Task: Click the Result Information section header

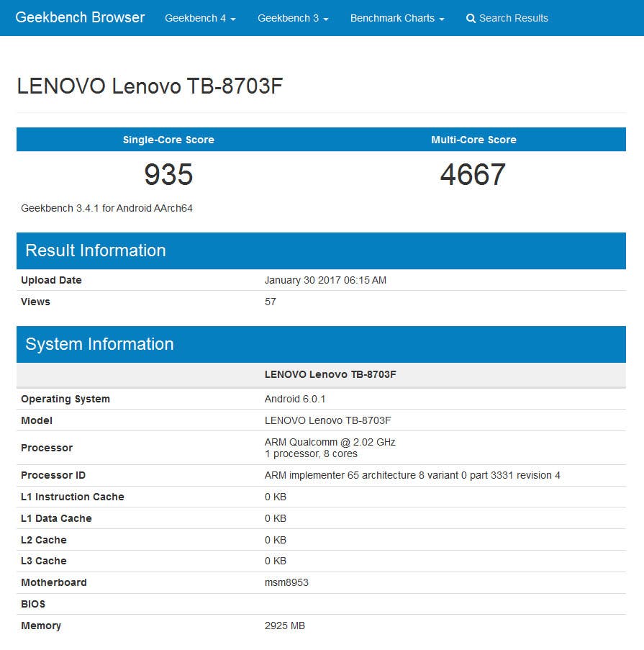Action: (x=321, y=250)
